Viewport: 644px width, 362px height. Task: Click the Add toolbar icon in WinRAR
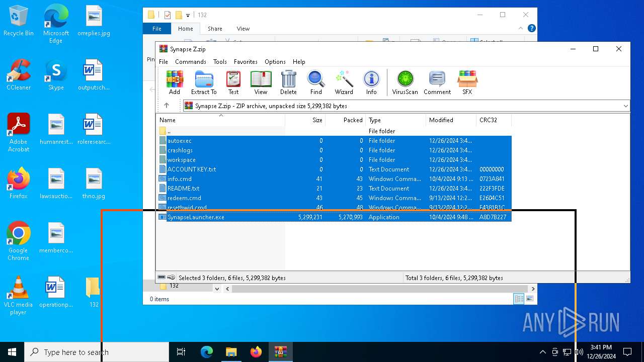pyautogui.click(x=175, y=82)
